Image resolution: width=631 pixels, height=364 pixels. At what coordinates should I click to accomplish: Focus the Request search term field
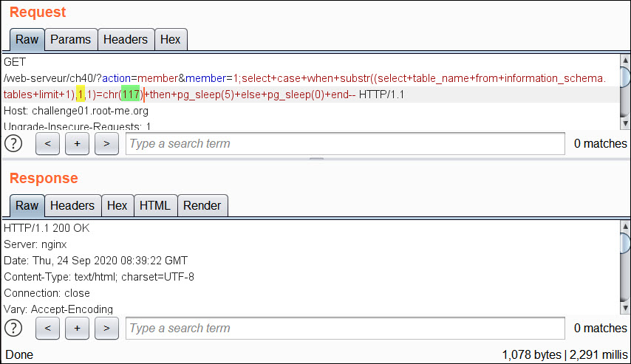tap(345, 143)
